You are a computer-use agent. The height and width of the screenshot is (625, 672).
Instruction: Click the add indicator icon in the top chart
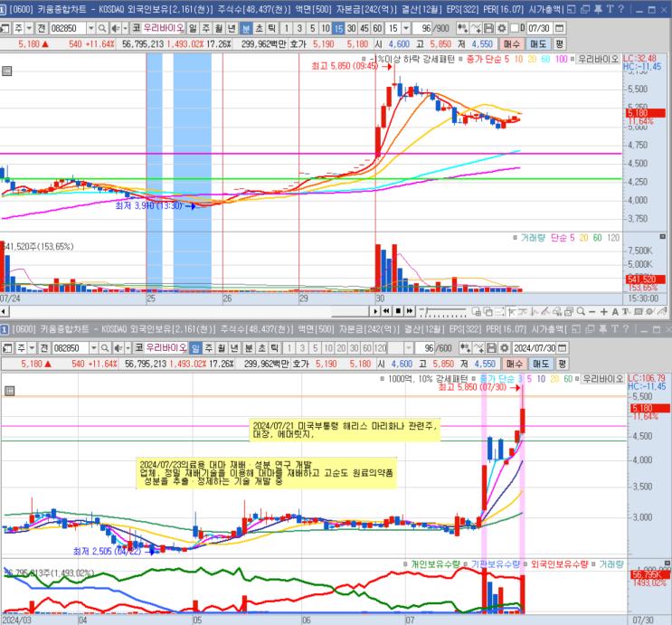[x=462, y=28]
